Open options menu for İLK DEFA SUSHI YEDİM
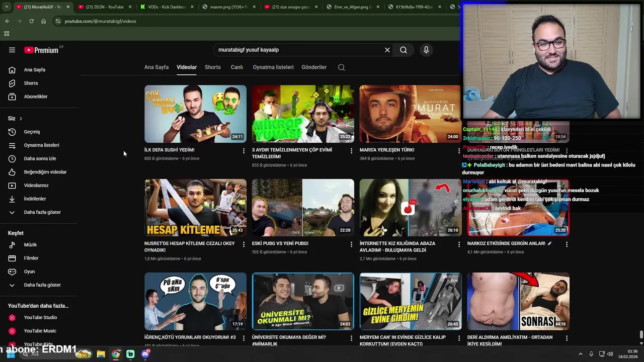This screenshot has height=362, width=644. 244,151
